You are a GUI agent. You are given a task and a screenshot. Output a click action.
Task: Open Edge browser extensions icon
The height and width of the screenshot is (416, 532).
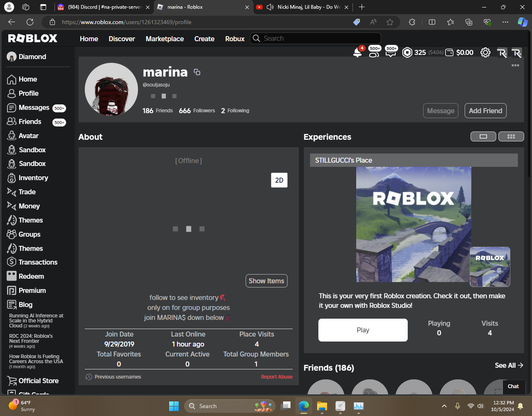(x=412, y=22)
